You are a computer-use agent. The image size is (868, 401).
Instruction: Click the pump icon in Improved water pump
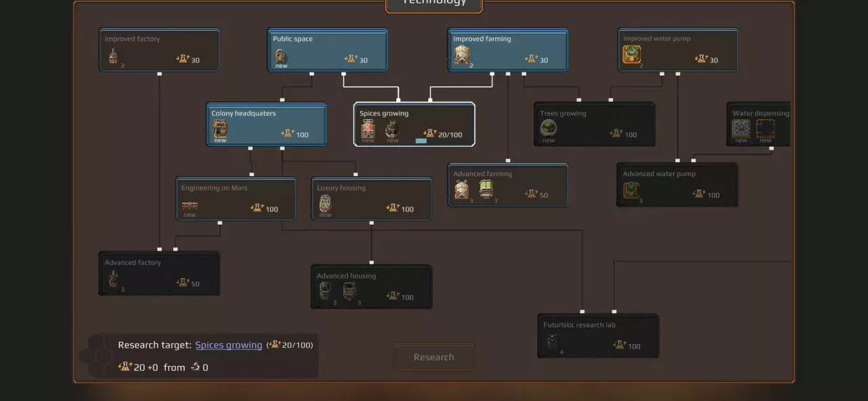[x=631, y=54]
